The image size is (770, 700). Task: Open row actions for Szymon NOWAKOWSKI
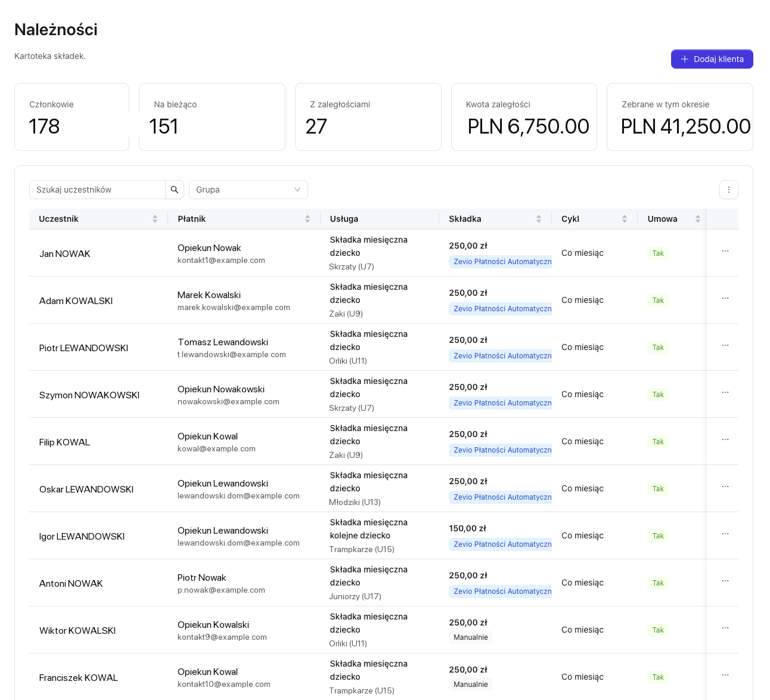click(725, 392)
